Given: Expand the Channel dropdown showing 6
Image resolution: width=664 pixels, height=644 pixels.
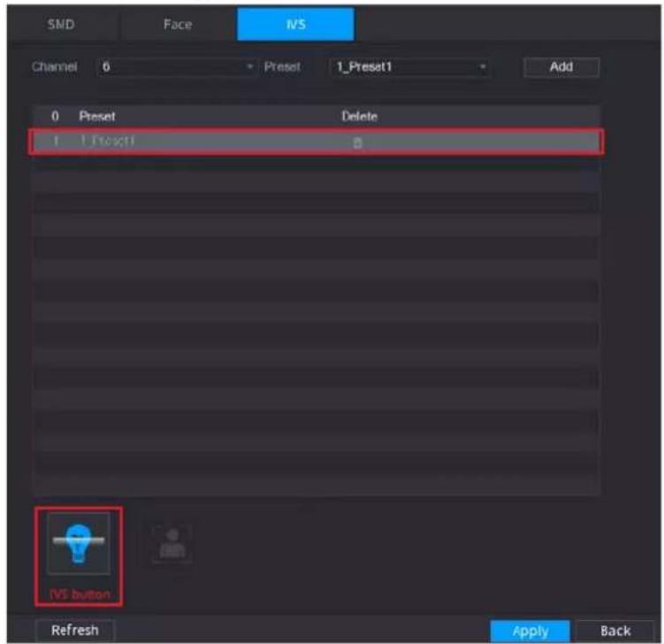Looking at the screenshot, I should tap(177, 67).
